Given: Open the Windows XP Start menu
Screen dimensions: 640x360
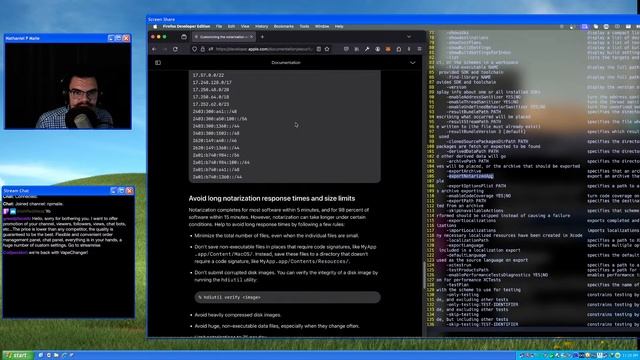Looking at the screenshot, I should coord(18,355).
